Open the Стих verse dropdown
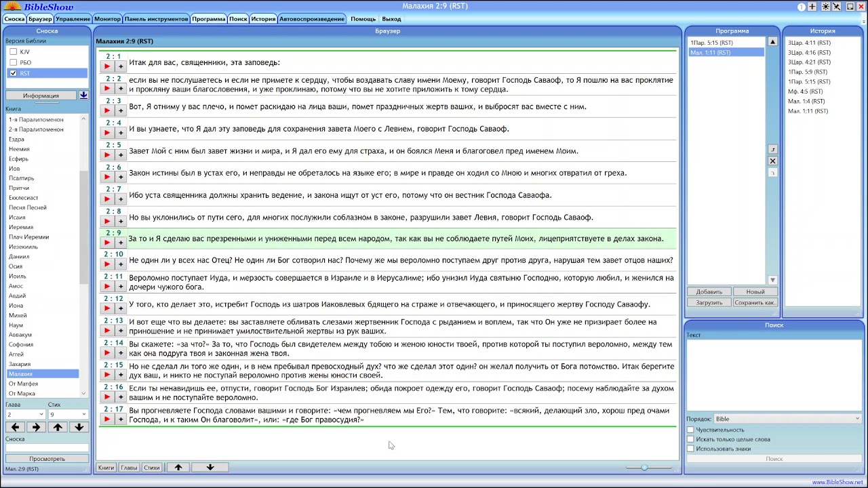The width and height of the screenshot is (868, 488). tap(68, 414)
